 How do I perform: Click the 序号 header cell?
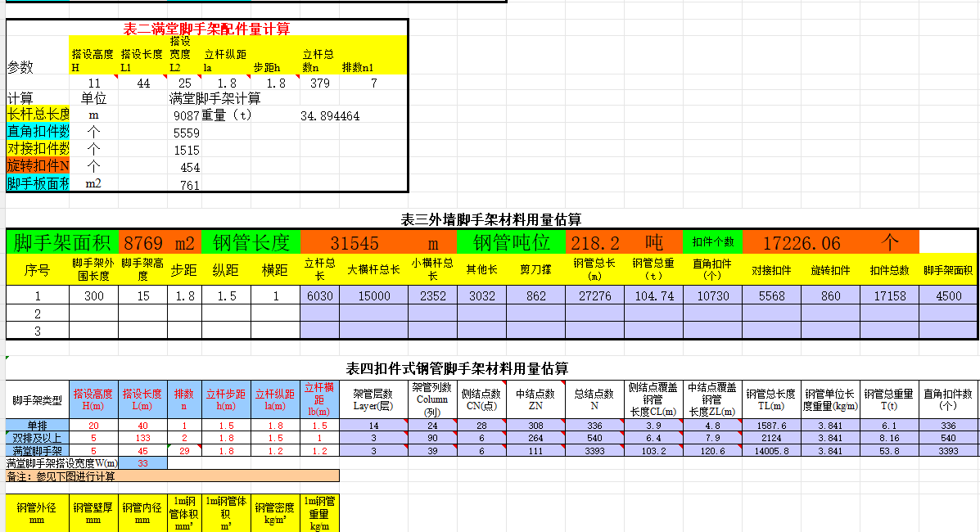pos(38,270)
